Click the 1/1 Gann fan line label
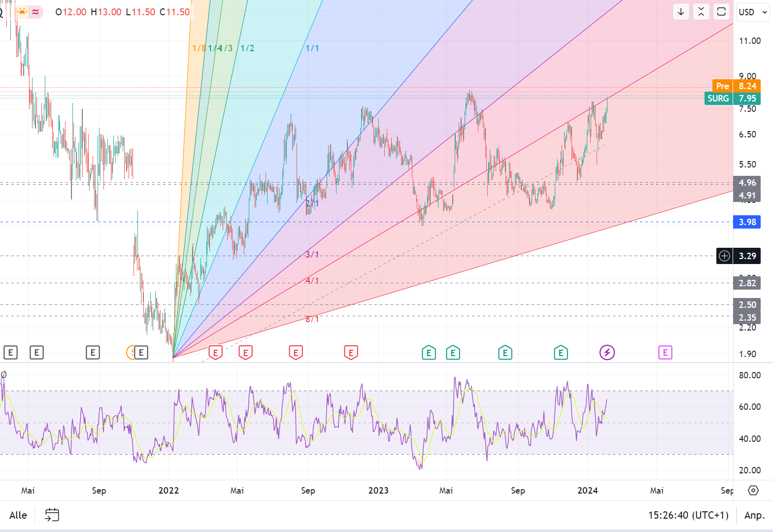Image resolution: width=773 pixels, height=532 pixels. pos(312,48)
